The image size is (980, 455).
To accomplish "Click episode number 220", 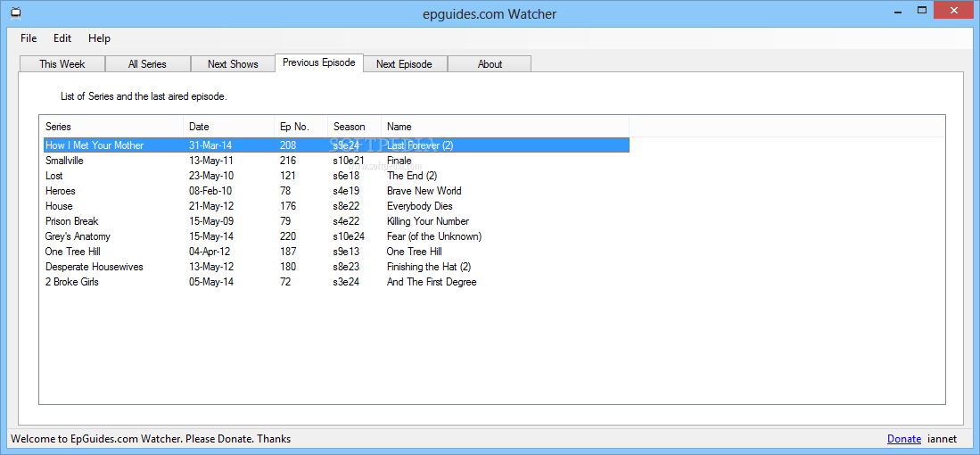I will [288, 236].
